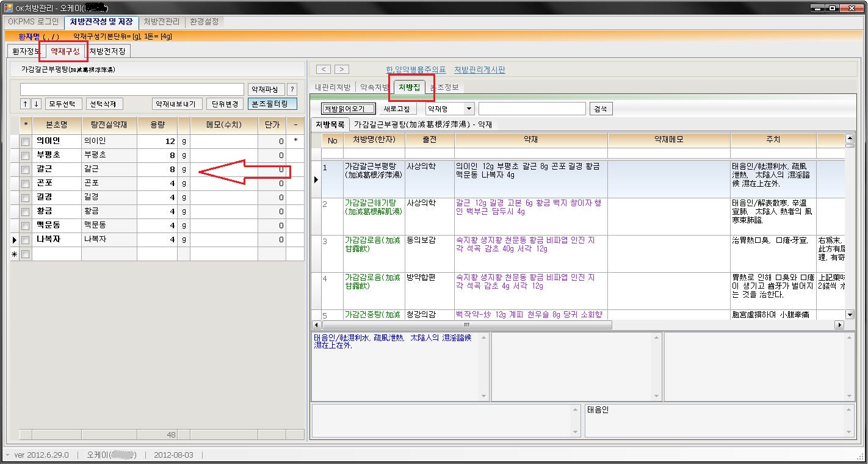Open the 처방전관리 tab
868x465 pixels.
(162, 21)
